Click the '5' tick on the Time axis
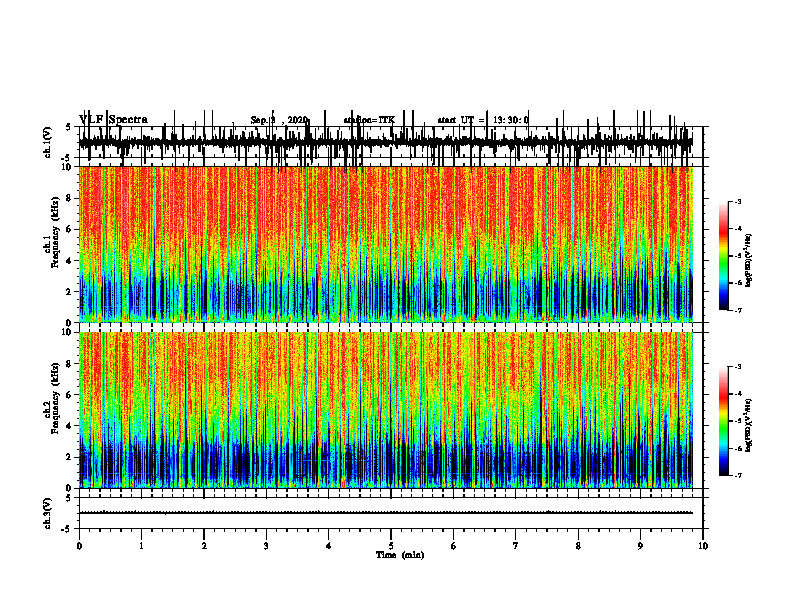 tap(391, 546)
